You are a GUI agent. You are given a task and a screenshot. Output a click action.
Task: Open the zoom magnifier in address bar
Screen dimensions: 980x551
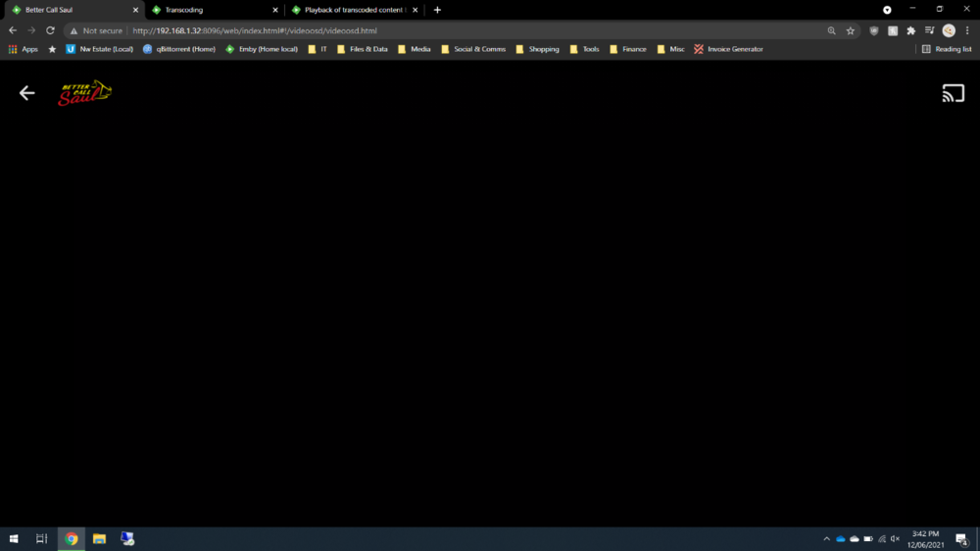pos(831,30)
